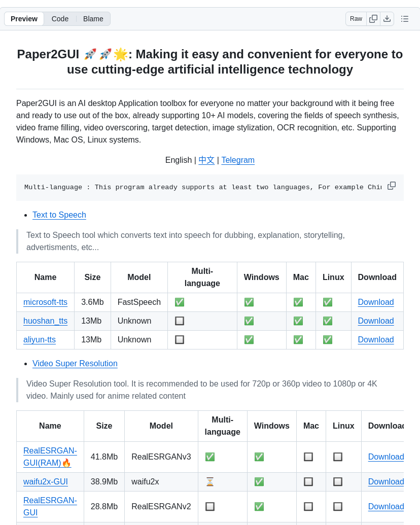Open the document outline icon

click(405, 19)
